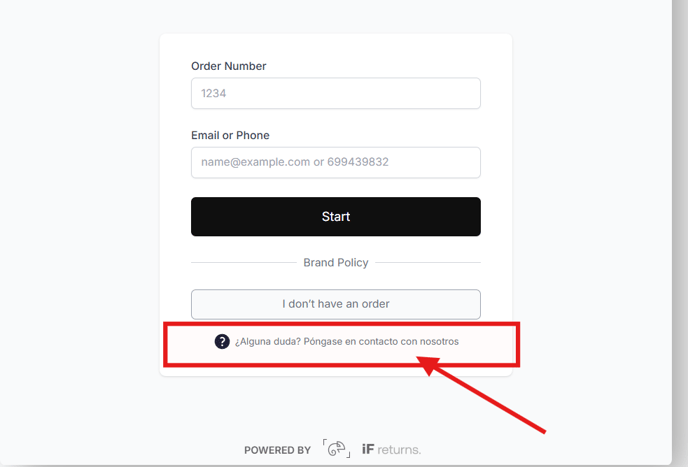Click the question mark help icon
This screenshot has width=688, height=467.
(222, 341)
